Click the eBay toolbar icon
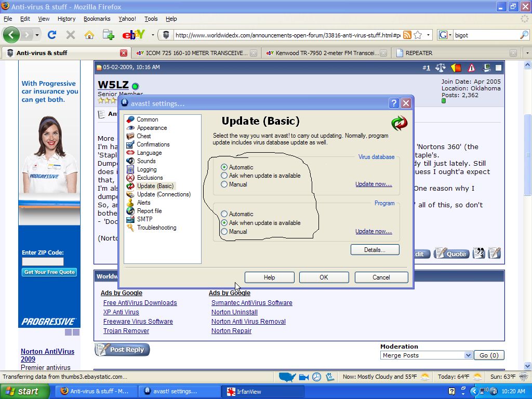 (x=133, y=35)
